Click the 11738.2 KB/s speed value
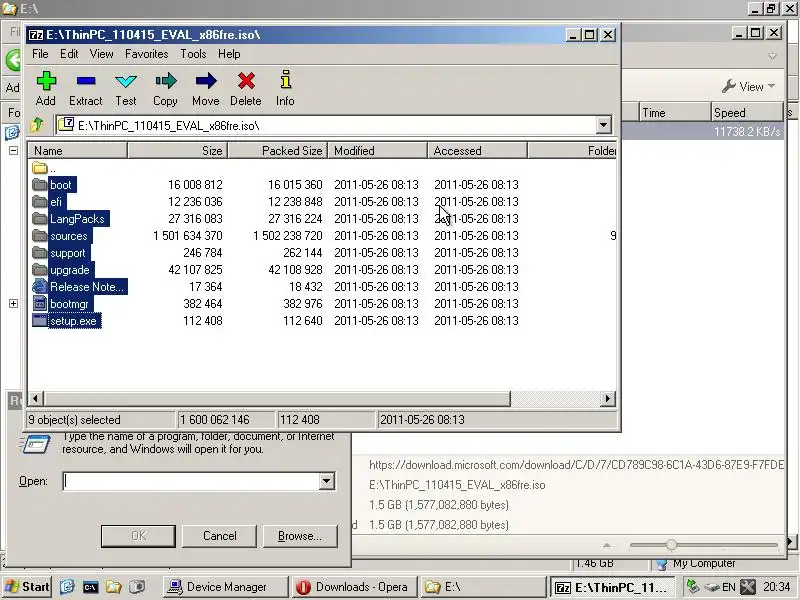This screenshot has width=800, height=600. [747, 132]
